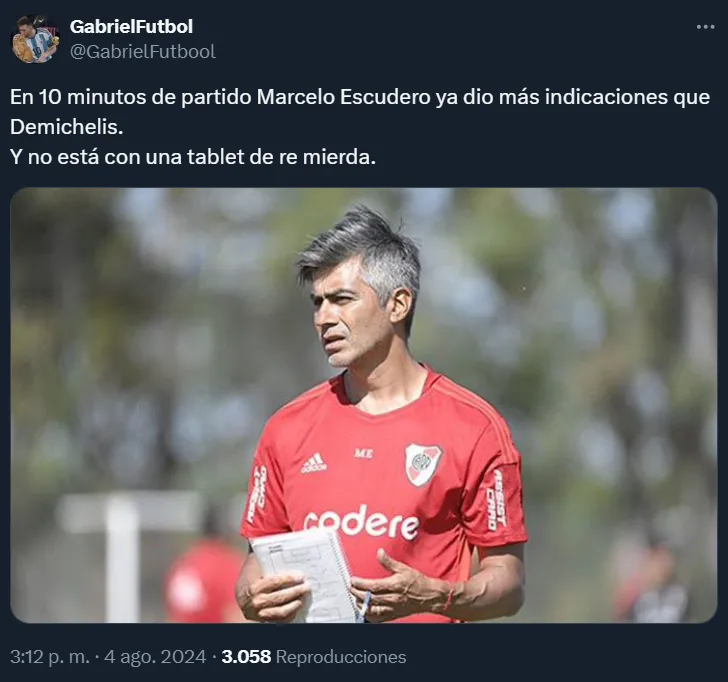Click the River Plate crest on shirt
This screenshot has width=728, height=682.
422,464
